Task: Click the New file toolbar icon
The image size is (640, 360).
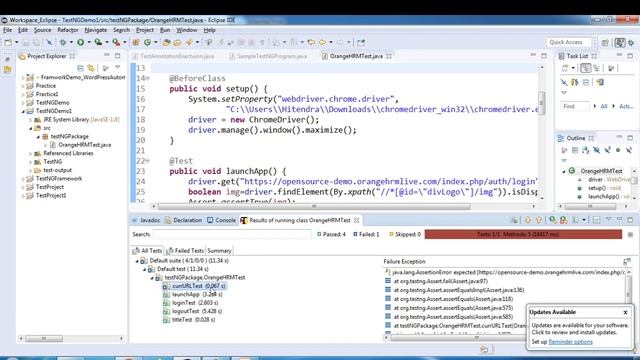Action: coord(8,42)
